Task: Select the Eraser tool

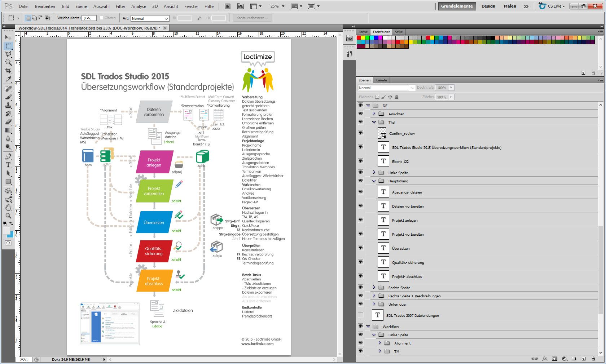Action: (8, 122)
